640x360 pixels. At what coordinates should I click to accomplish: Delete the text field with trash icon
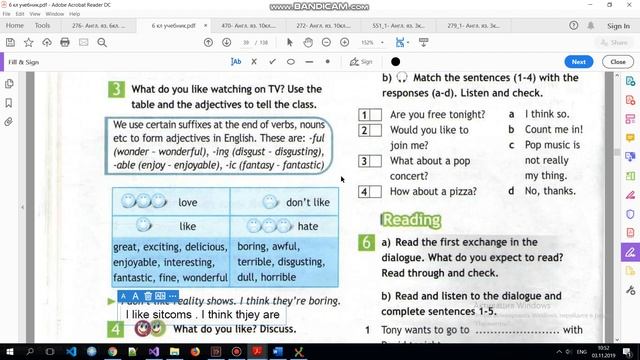coord(148,296)
